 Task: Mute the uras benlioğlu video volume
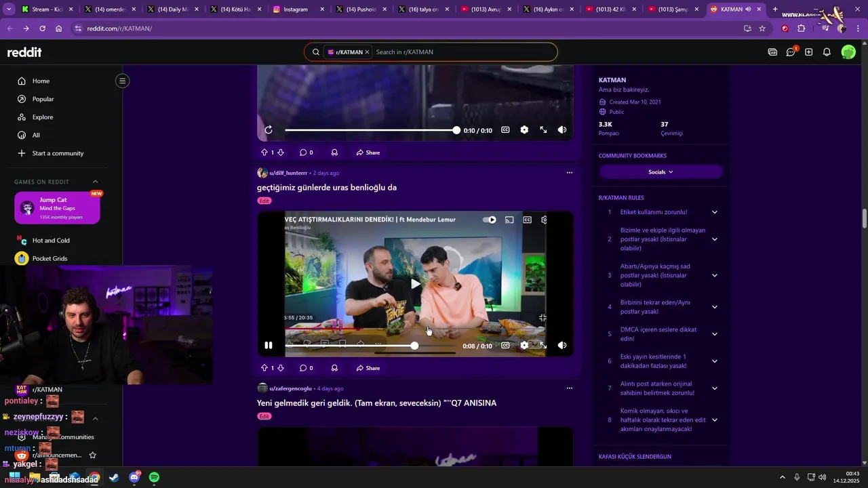point(562,345)
